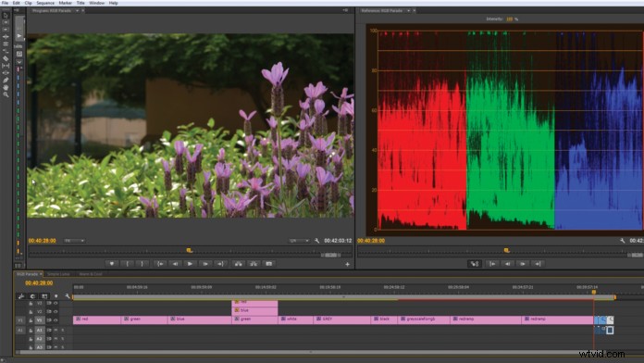
Task: Select the Hand tool
Action: 6,87
